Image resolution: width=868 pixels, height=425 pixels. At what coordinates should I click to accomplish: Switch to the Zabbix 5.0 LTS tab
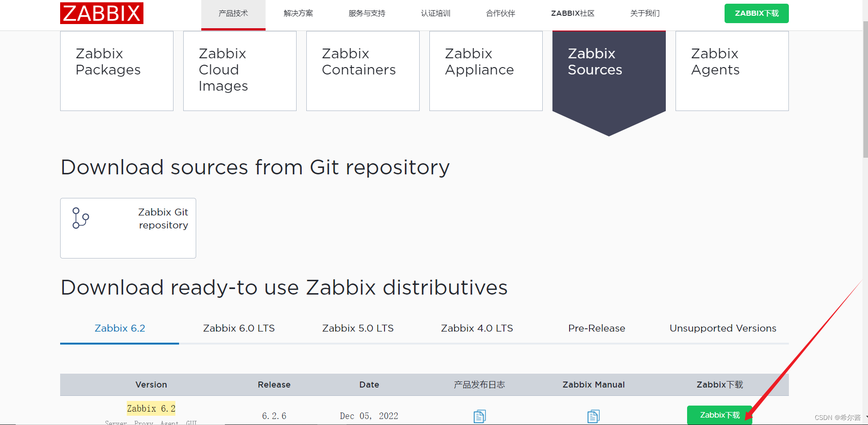[x=358, y=328]
